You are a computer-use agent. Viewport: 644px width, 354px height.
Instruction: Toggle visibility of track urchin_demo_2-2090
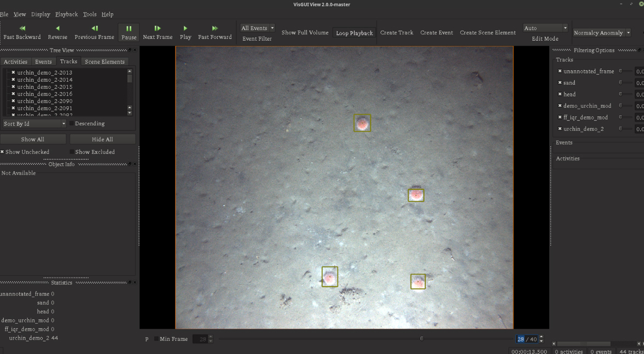13,101
